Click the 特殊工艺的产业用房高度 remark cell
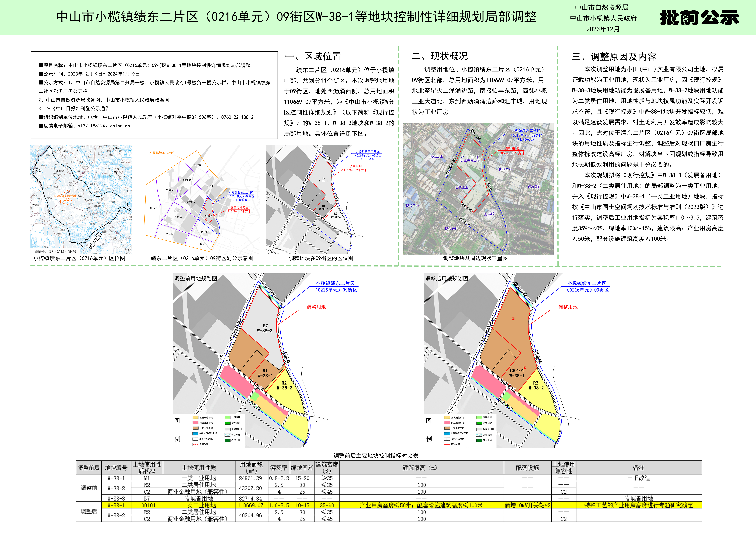756x535 pixels. 639,505
